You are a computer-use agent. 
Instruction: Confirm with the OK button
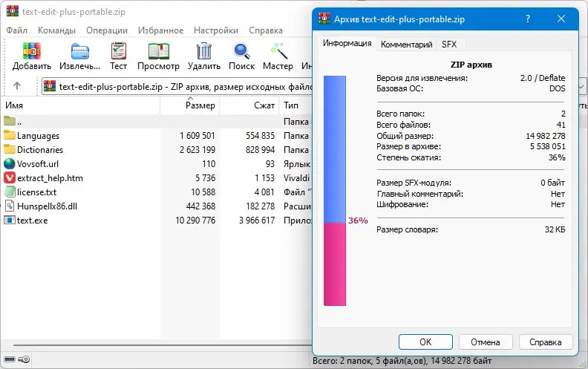coord(425,342)
